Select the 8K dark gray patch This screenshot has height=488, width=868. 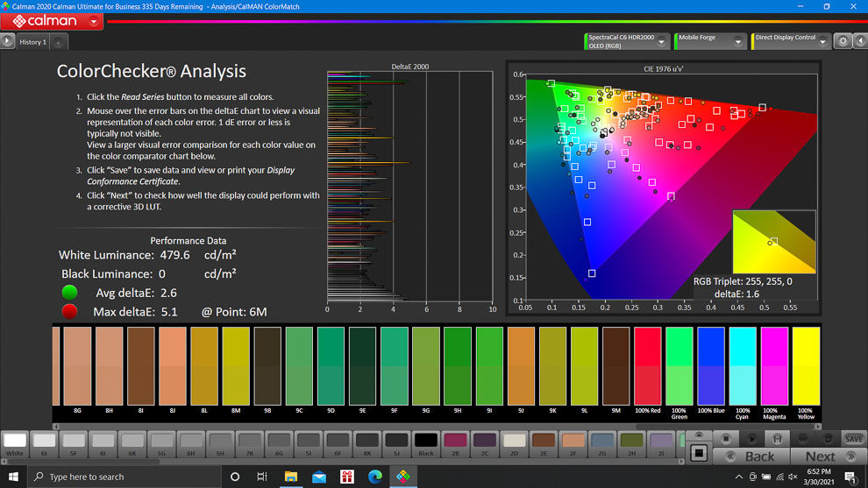coord(366,443)
